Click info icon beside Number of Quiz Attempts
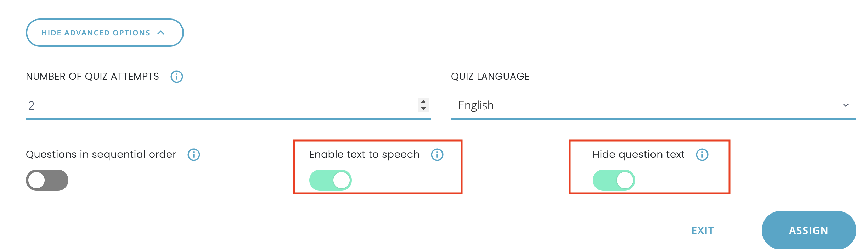Viewport: 868px width, 249px height. [176, 77]
